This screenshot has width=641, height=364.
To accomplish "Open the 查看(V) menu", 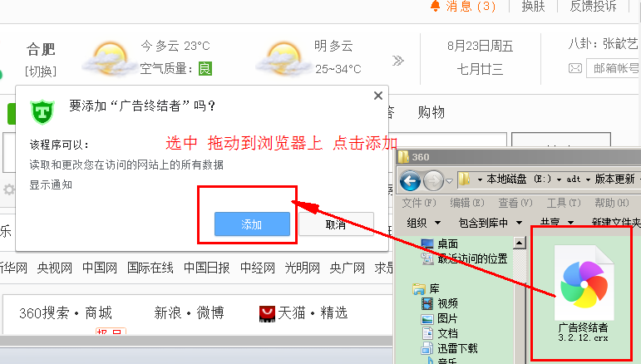I will [515, 203].
